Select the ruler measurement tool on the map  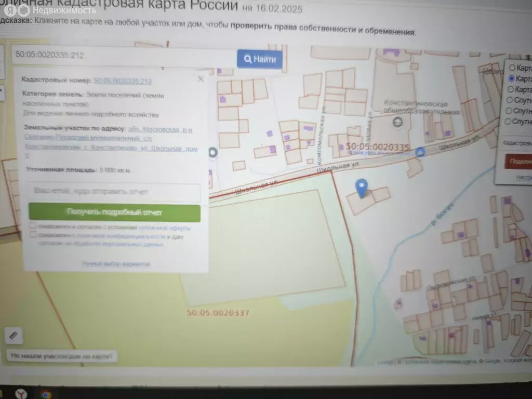[x=14, y=336]
